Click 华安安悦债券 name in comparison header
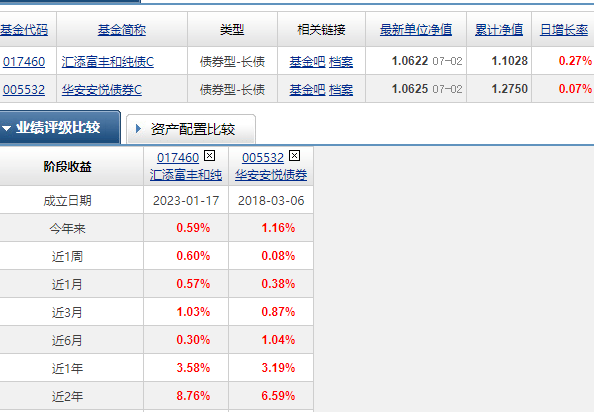The width and height of the screenshot is (594, 412). click(x=271, y=175)
